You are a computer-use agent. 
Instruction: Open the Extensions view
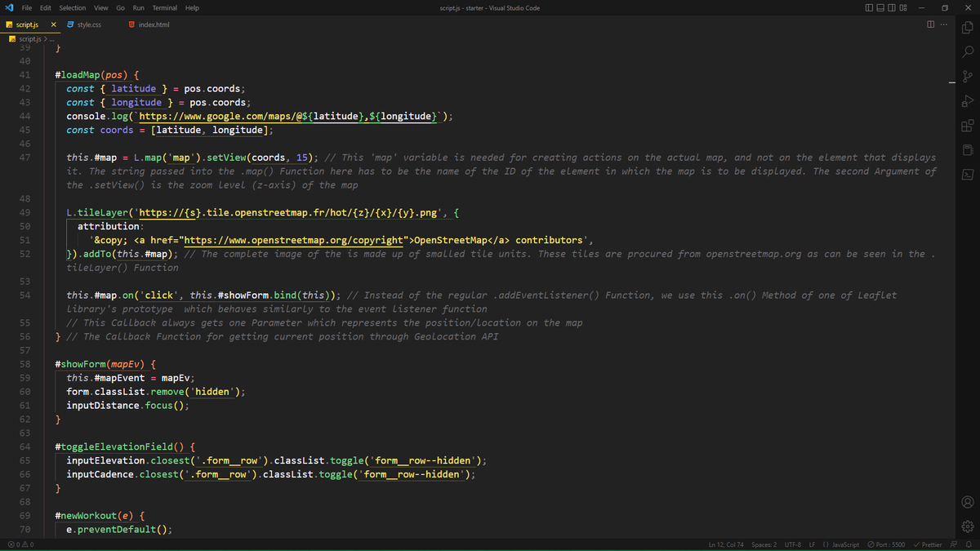pyautogui.click(x=968, y=126)
